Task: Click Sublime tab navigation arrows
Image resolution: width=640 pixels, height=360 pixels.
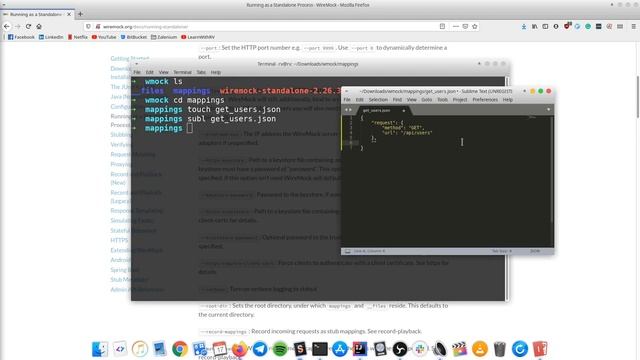Action: [348, 109]
